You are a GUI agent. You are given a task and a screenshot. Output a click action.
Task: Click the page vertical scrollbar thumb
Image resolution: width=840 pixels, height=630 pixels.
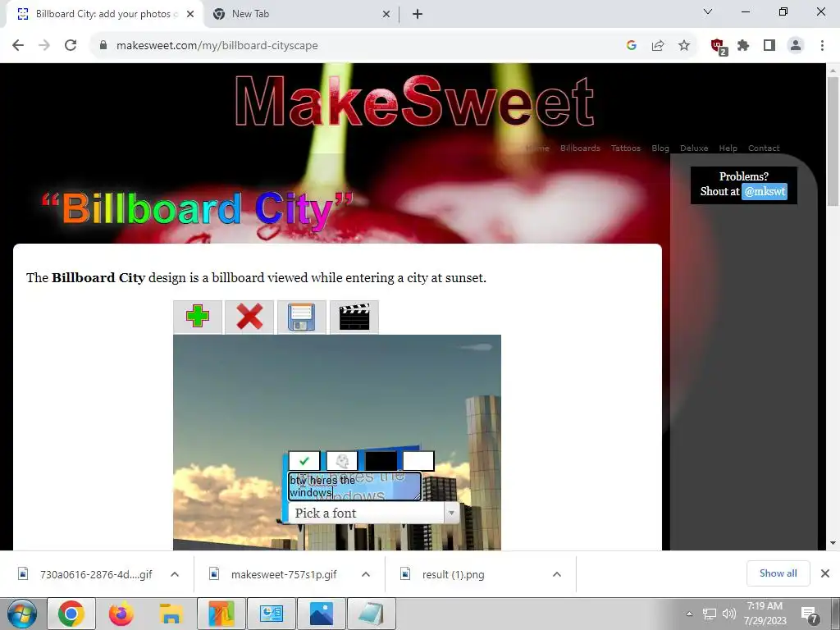[x=833, y=141]
